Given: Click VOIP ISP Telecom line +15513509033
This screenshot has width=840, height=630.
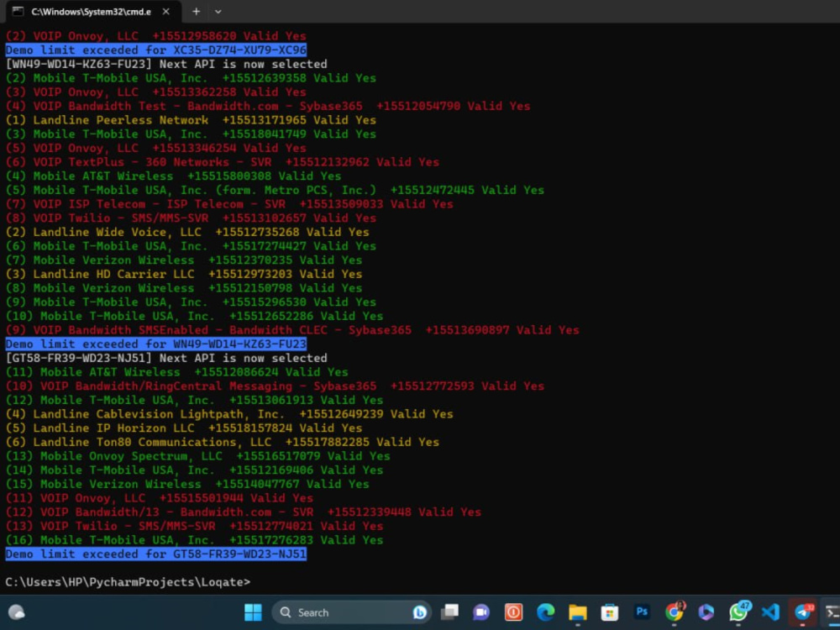Looking at the screenshot, I should pyautogui.click(x=229, y=203).
